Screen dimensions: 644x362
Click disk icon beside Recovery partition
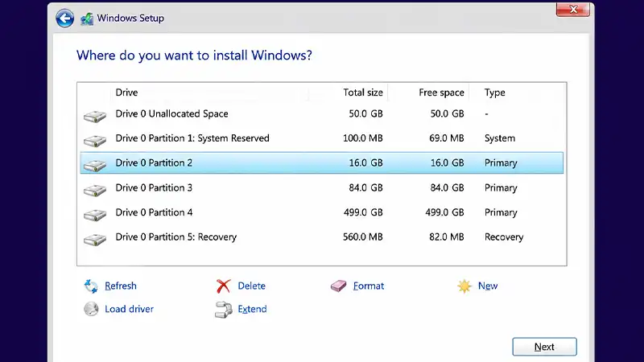[x=95, y=240]
